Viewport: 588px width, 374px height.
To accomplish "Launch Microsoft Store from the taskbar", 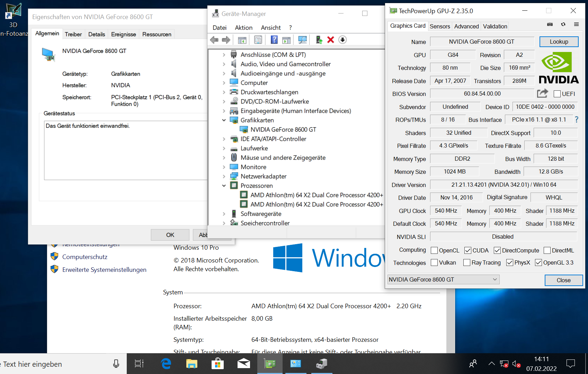I will (218, 364).
